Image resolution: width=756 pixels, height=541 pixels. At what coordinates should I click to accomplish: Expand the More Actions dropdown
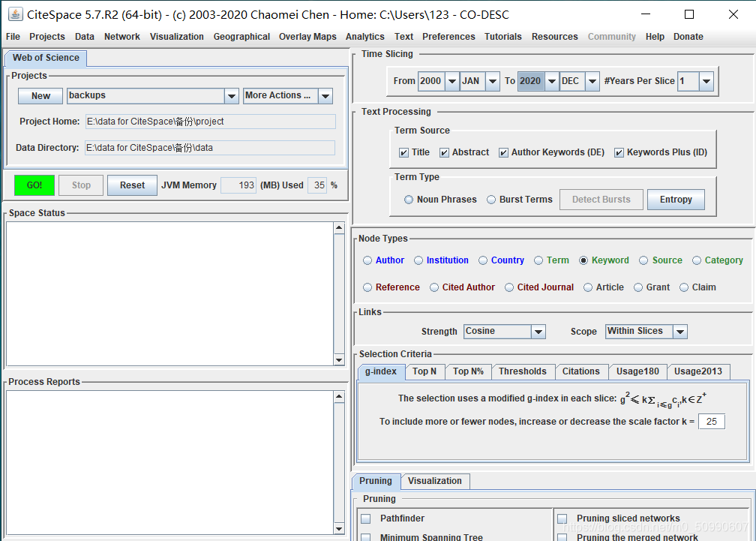(x=325, y=96)
